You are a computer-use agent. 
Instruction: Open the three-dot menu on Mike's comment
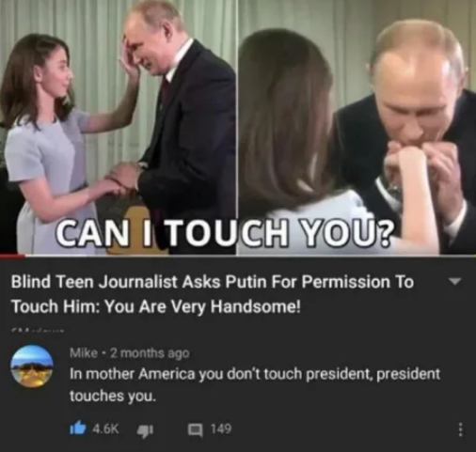click(460, 429)
